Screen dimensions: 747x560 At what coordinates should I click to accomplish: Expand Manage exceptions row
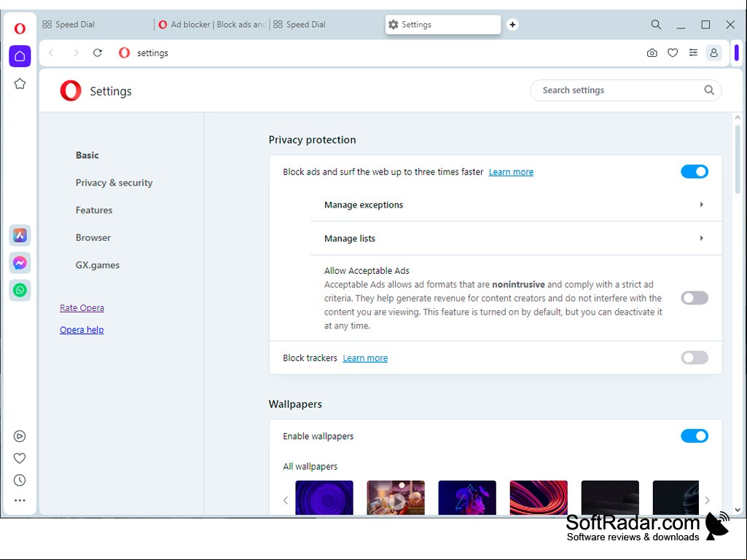coord(516,205)
